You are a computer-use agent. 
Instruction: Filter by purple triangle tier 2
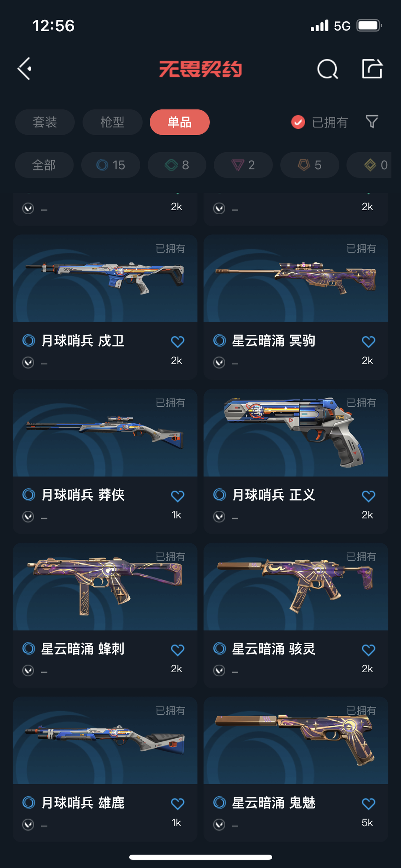(x=243, y=165)
